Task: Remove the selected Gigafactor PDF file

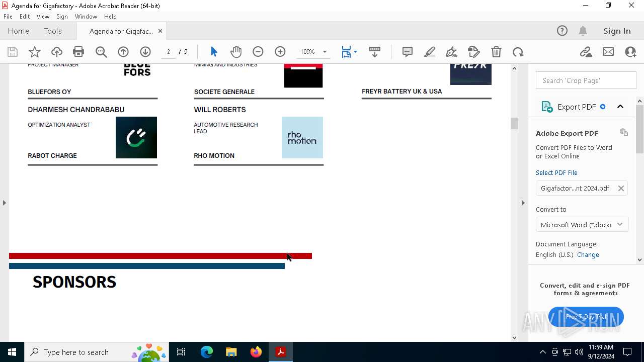Action: (x=621, y=188)
